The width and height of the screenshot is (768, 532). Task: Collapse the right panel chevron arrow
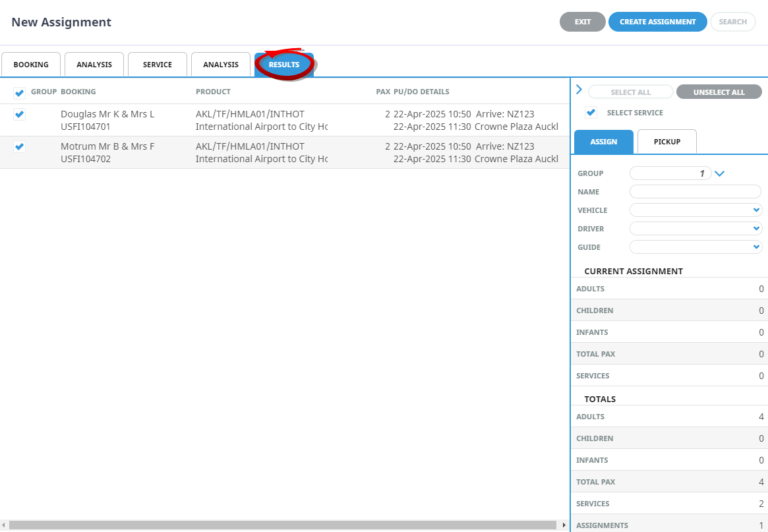coord(579,90)
